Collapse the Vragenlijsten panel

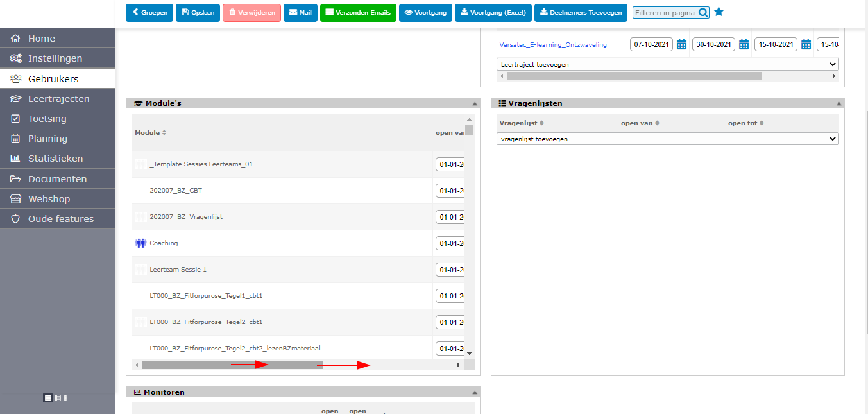pyautogui.click(x=839, y=103)
